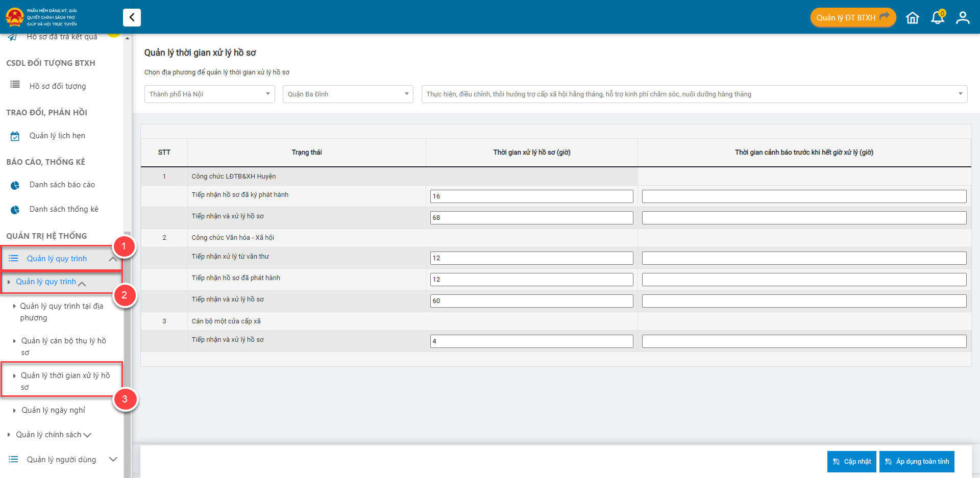Click the home icon in header

coord(912,18)
